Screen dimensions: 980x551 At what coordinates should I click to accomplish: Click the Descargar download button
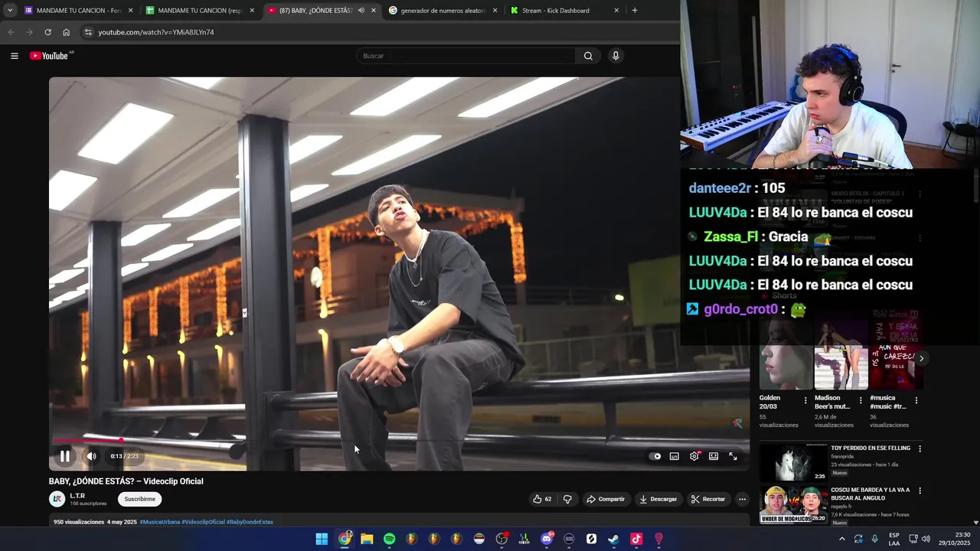tap(658, 499)
